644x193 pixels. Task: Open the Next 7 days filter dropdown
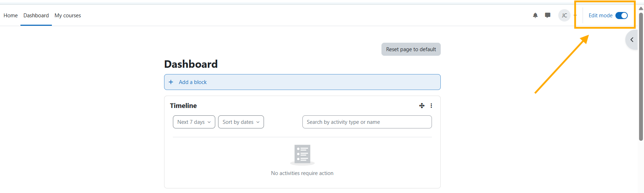coord(194,122)
